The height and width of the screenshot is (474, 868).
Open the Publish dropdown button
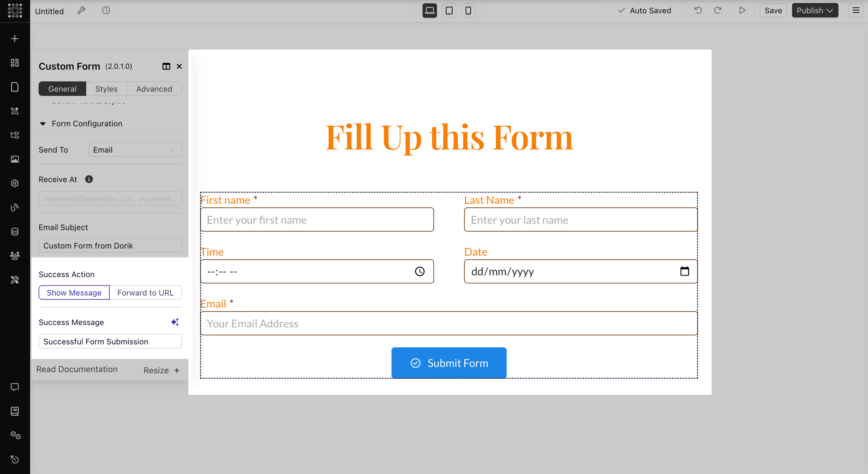coord(815,10)
